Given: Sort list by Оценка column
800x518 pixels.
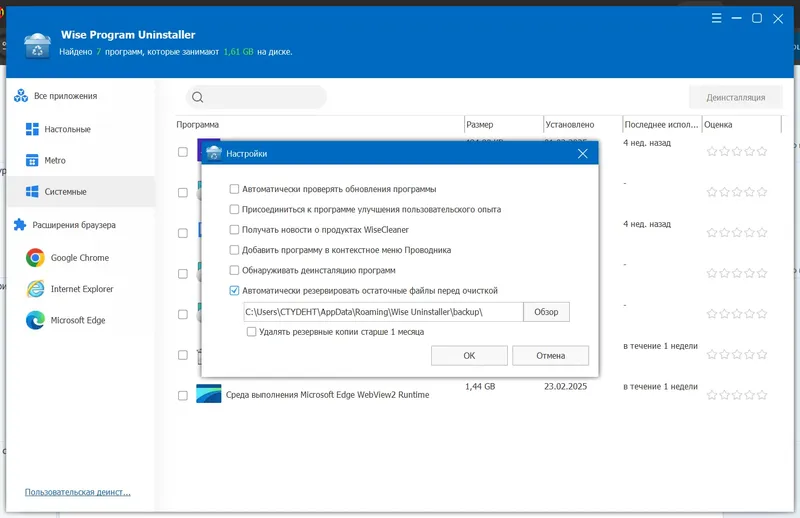Looking at the screenshot, I should click(x=718, y=125).
